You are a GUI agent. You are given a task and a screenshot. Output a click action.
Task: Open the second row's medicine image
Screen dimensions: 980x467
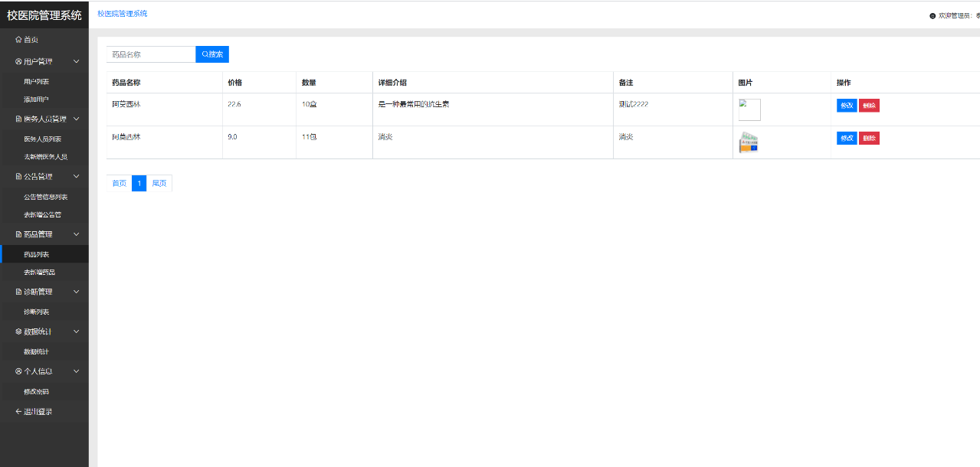point(749,143)
